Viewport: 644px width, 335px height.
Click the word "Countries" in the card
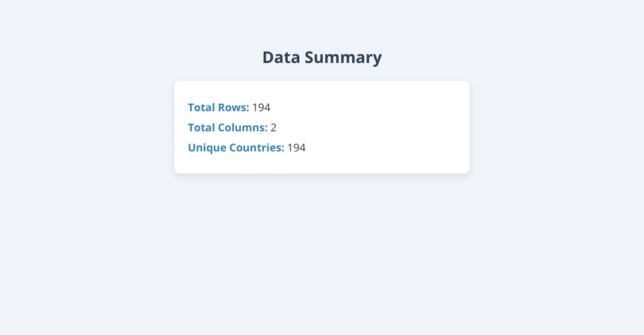tap(256, 147)
